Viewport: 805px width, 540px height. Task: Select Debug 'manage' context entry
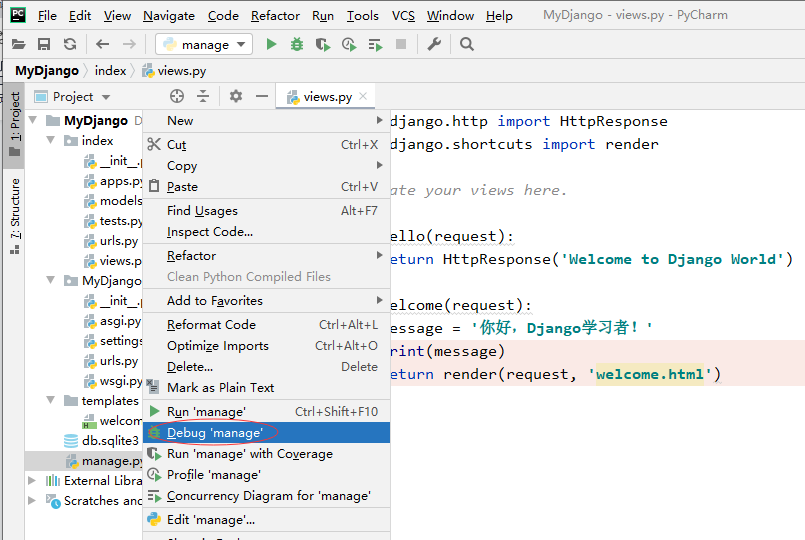point(266,433)
